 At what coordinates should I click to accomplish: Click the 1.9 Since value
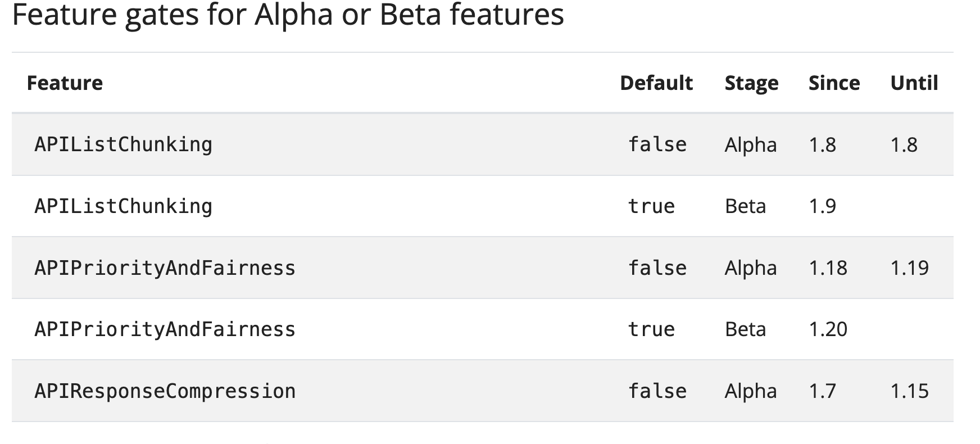[822, 206]
